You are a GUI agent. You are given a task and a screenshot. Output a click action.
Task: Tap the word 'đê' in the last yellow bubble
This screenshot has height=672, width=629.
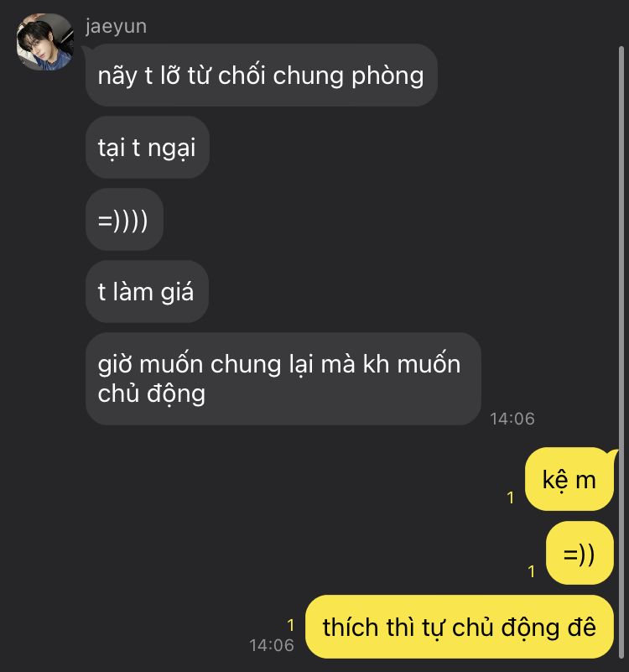582,627
